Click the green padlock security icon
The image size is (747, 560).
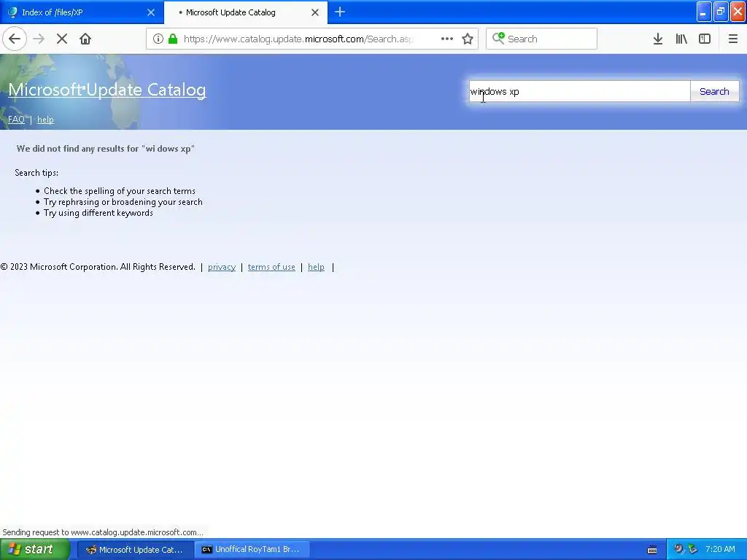173,39
